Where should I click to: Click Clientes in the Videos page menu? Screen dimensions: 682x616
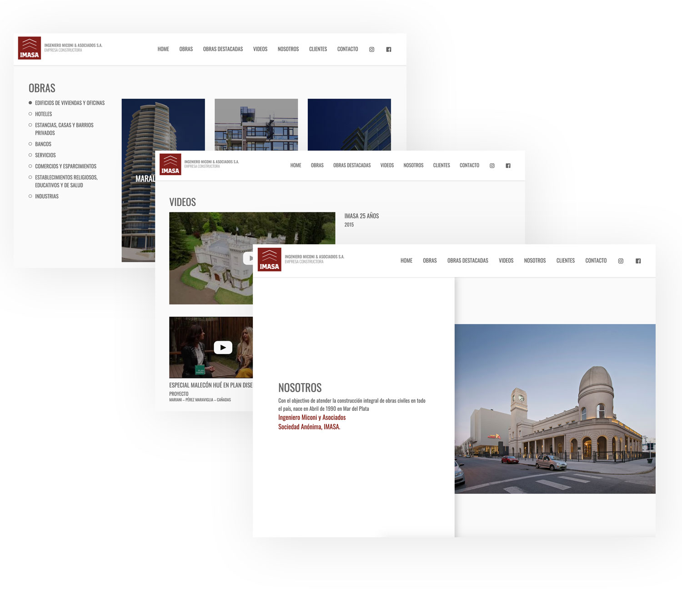click(441, 166)
